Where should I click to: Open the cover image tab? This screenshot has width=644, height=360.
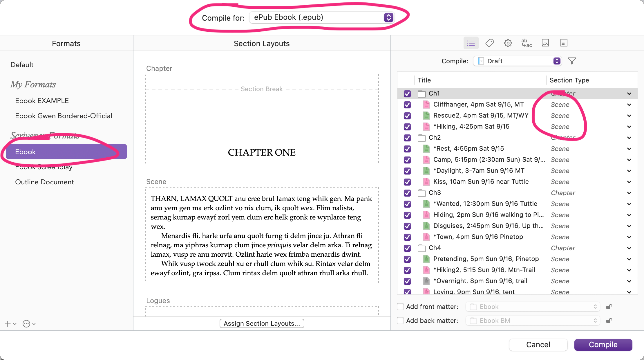pyautogui.click(x=545, y=43)
